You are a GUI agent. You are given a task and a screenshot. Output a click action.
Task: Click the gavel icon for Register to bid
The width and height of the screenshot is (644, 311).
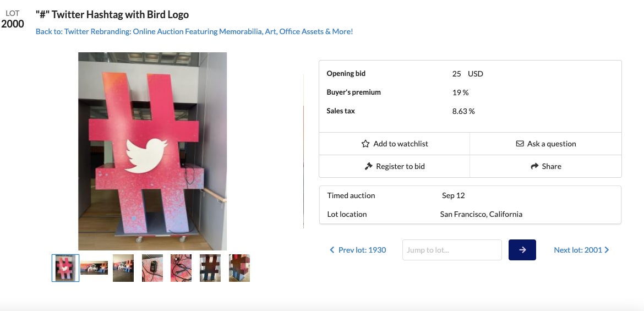click(x=369, y=166)
